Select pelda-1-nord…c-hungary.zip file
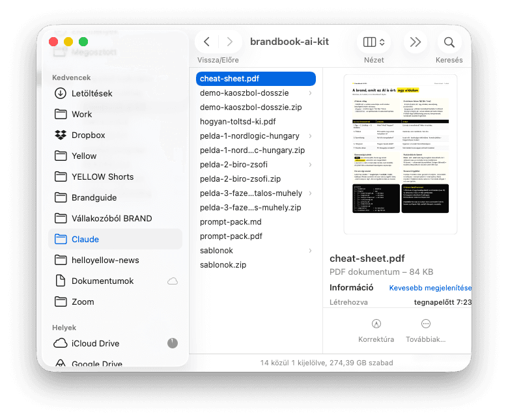 point(255,150)
